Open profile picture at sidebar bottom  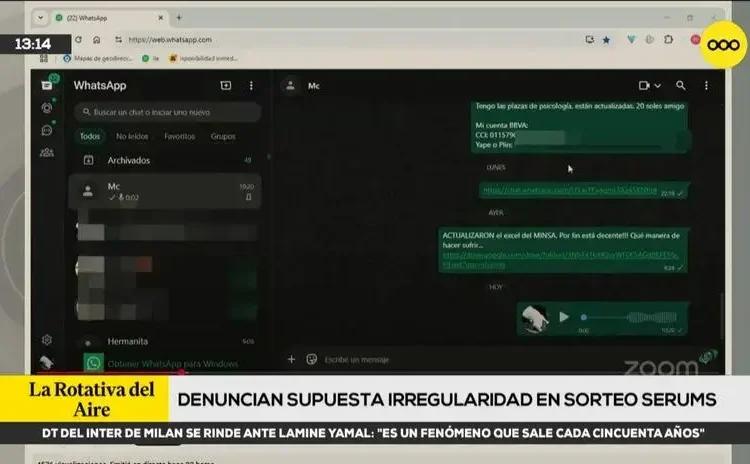coord(47,362)
